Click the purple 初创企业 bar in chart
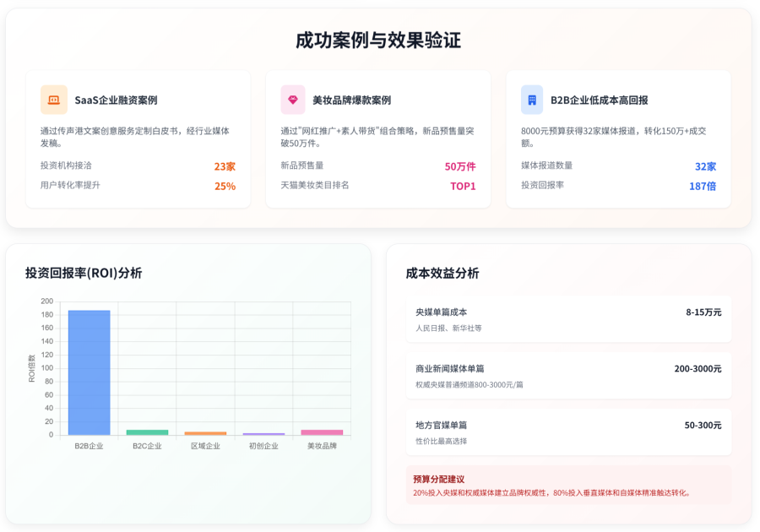This screenshot has height=532, width=760. [263, 434]
